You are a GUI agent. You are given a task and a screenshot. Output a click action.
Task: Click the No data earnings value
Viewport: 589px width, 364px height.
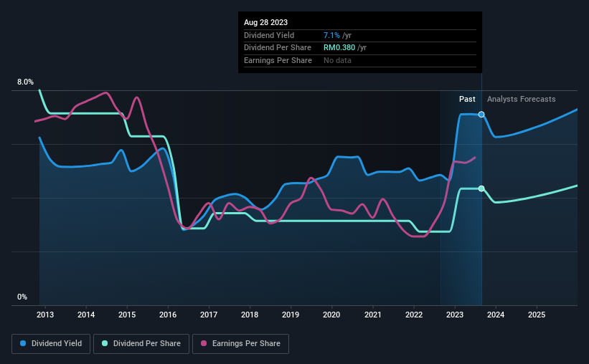point(337,60)
